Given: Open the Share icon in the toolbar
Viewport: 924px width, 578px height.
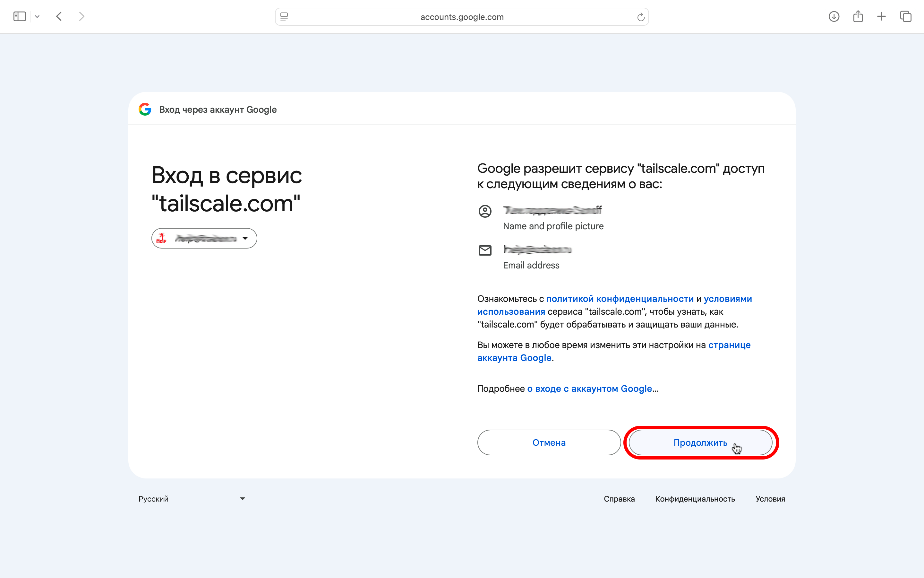Looking at the screenshot, I should (x=858, y=16).
